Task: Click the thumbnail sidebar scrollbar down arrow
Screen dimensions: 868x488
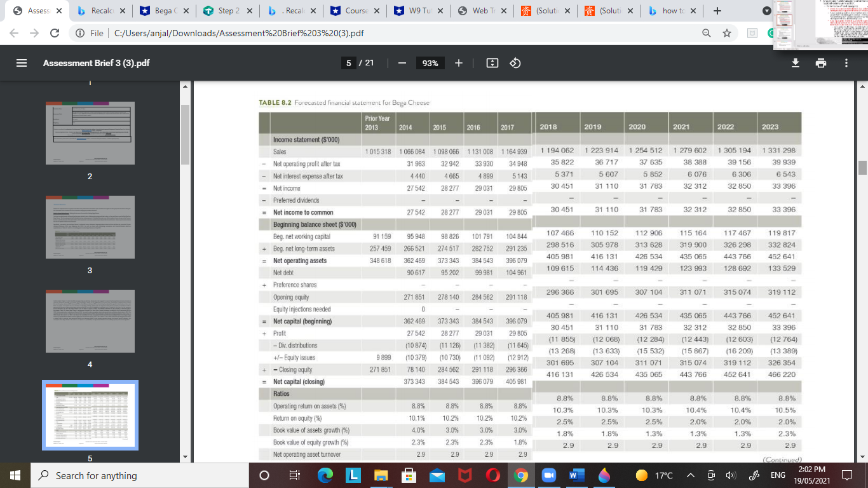Action: click(186, 457)
